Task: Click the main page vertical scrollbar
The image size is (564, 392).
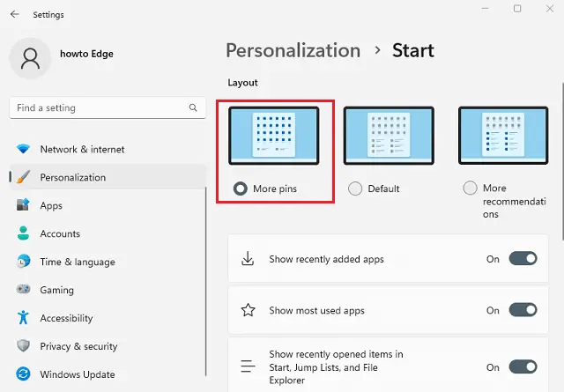Action: 562,161
